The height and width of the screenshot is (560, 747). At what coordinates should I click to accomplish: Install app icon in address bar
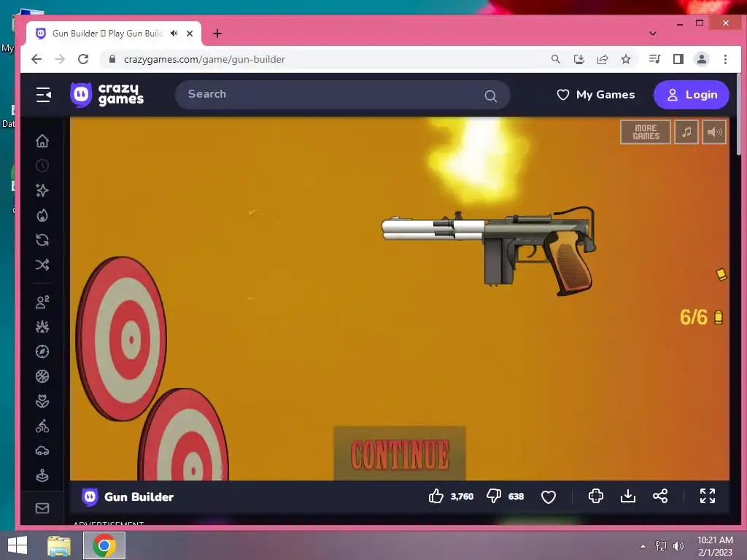pos(578,59)
